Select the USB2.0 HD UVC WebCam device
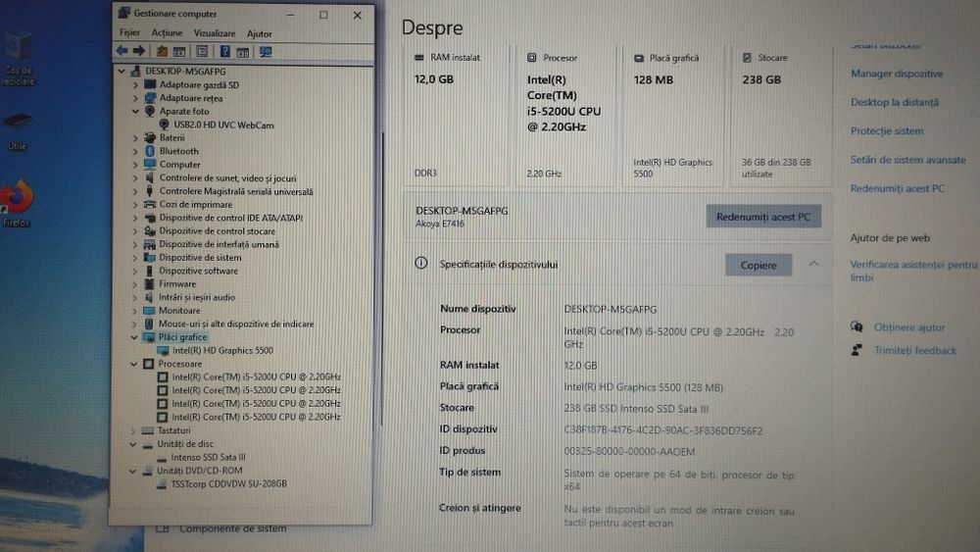Viewport: 980px width, 552px height. tap(223, 125)
